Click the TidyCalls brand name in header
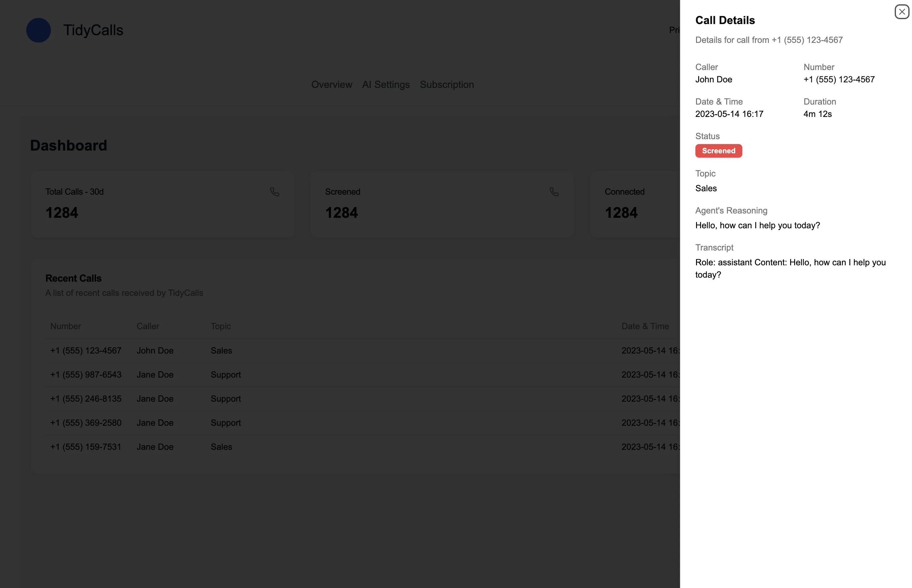This screenshot has width=912, height=588. (x=93, y=30)
